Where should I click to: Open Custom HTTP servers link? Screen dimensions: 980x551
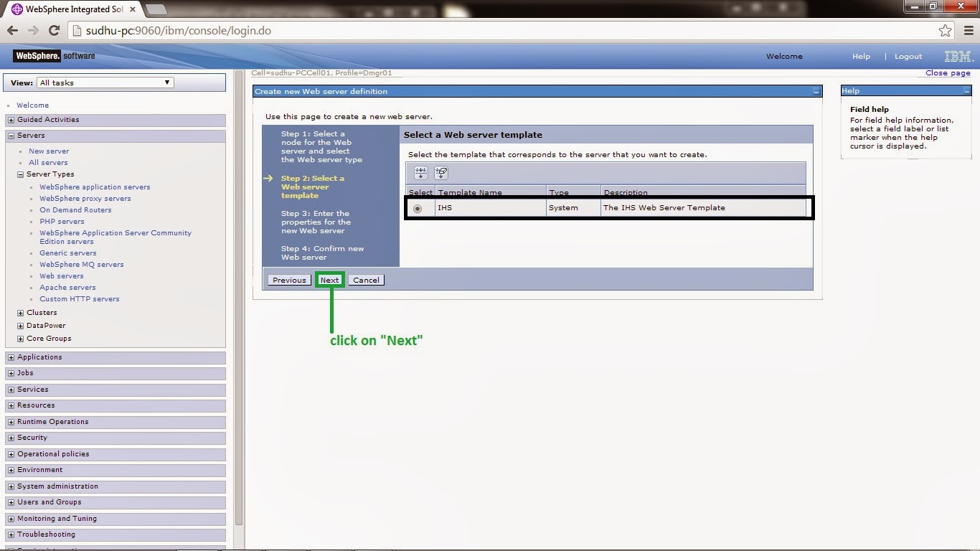tap(80, 299)
